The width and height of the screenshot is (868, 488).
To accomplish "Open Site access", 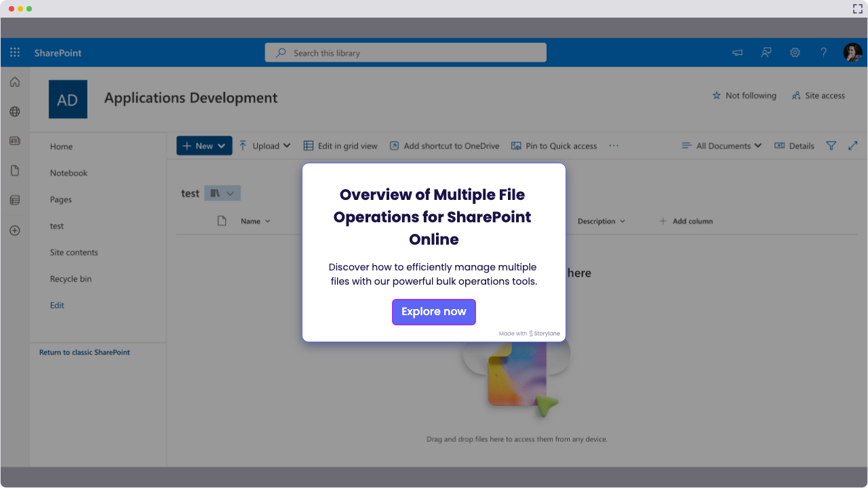I will [818, 96].
